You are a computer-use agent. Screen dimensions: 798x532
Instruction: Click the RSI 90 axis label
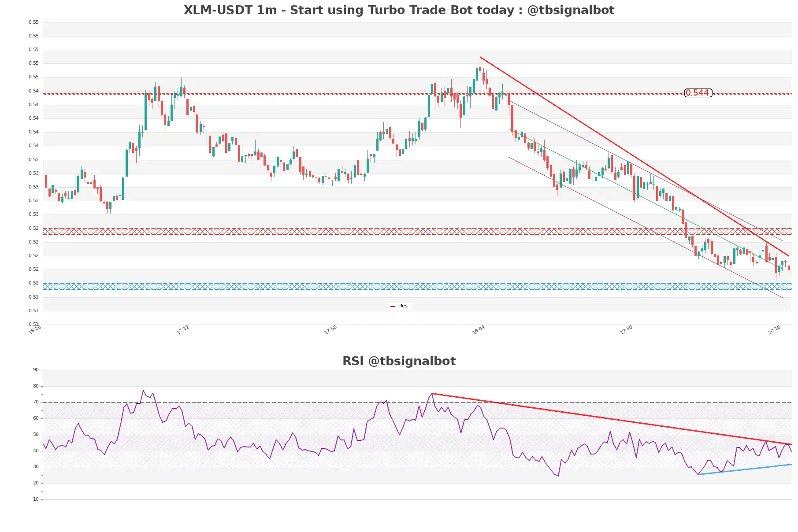click(36, 370)
